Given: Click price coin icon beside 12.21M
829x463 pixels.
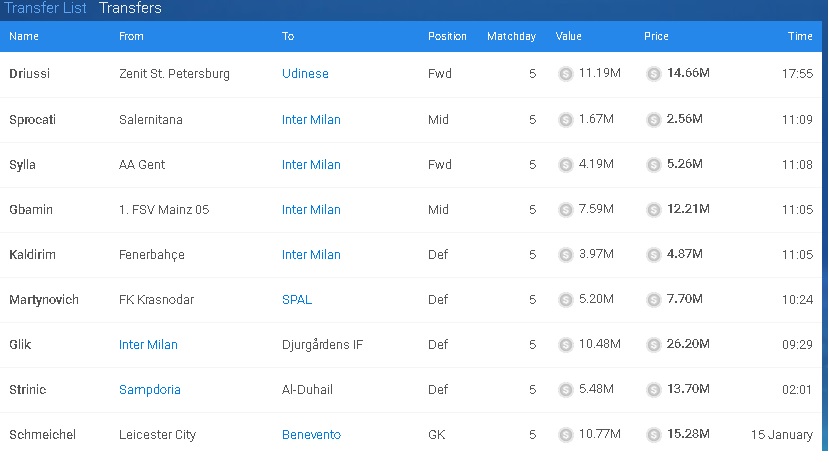Looking at the screenshot, I should click(x=653, y=210).
